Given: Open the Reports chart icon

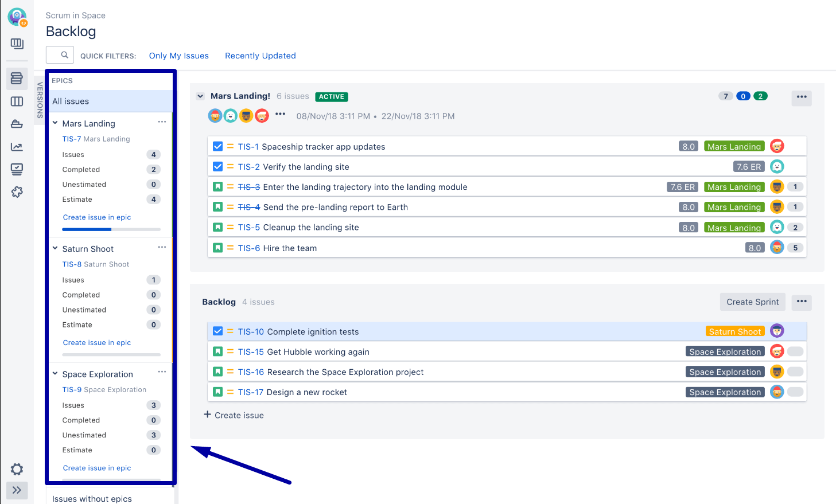Looking at the screenshot, I should (x=17, y=147).
